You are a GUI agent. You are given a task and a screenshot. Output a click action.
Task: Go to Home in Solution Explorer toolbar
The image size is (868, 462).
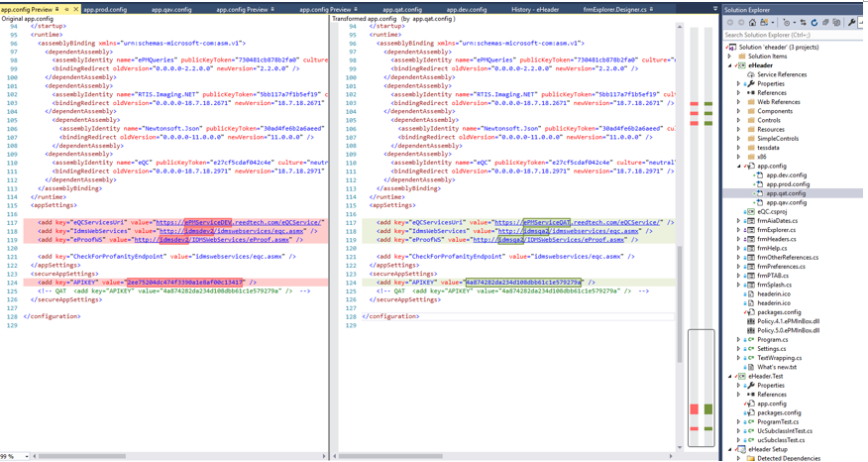[x=752, y=22]
